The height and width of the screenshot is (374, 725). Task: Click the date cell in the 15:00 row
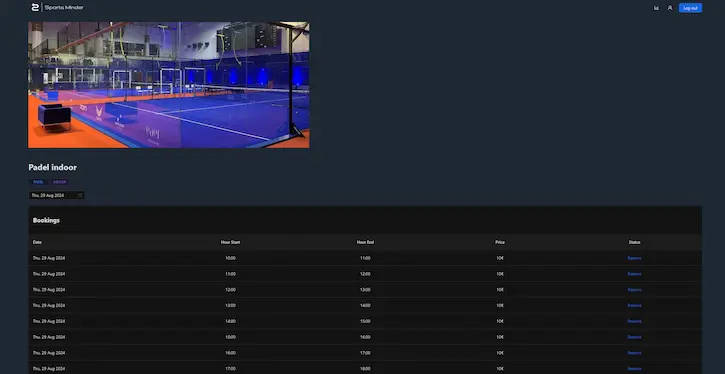pos(49,337)
